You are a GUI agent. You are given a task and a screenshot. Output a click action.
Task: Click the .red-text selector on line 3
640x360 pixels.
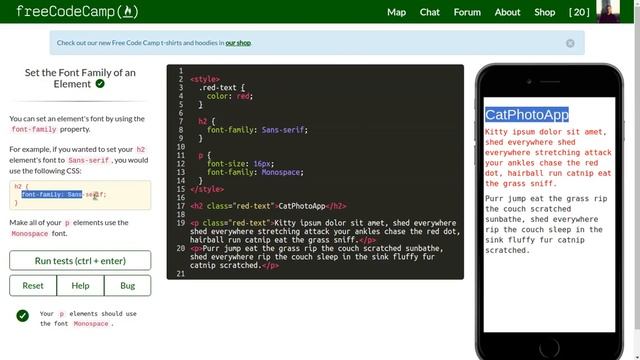tap(218, 88)
